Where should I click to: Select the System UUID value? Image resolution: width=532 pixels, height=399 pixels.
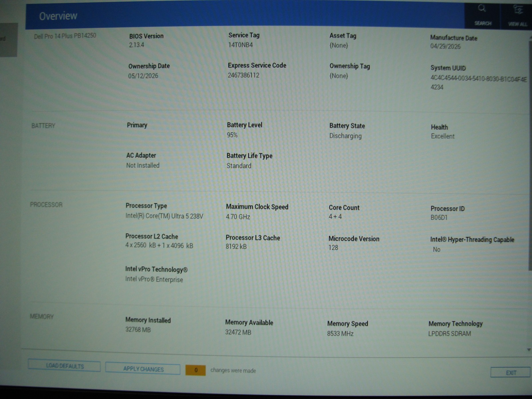pyautogui.click(x=479, y=83)
